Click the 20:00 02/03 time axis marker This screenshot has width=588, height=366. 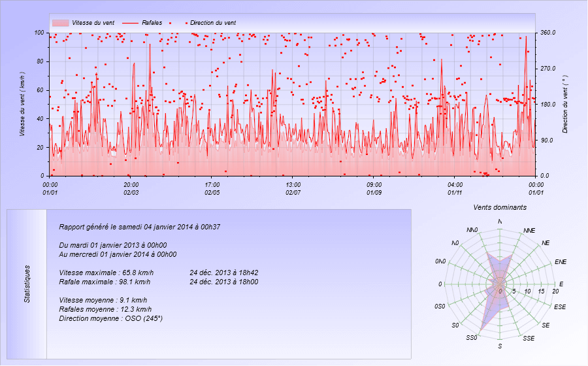(131, 189)
